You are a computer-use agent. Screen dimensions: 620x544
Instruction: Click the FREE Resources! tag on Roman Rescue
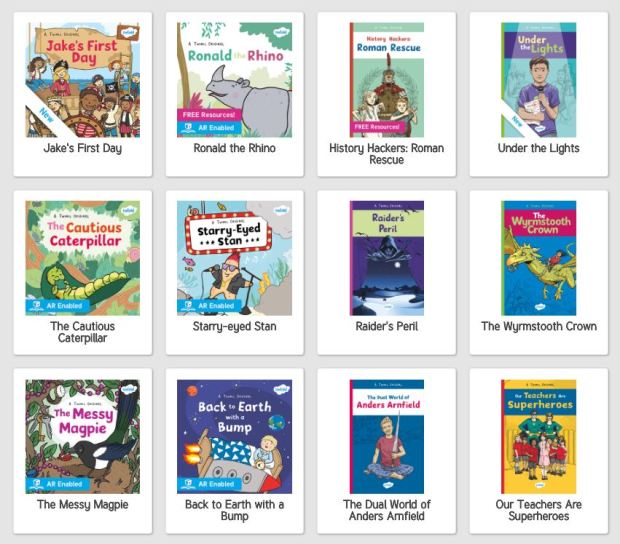coord(377,127)
